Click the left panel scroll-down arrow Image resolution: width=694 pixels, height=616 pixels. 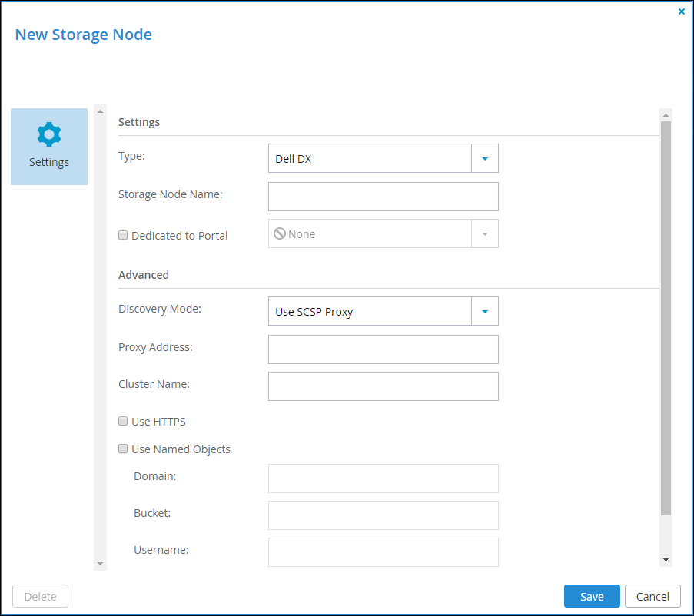100,563
